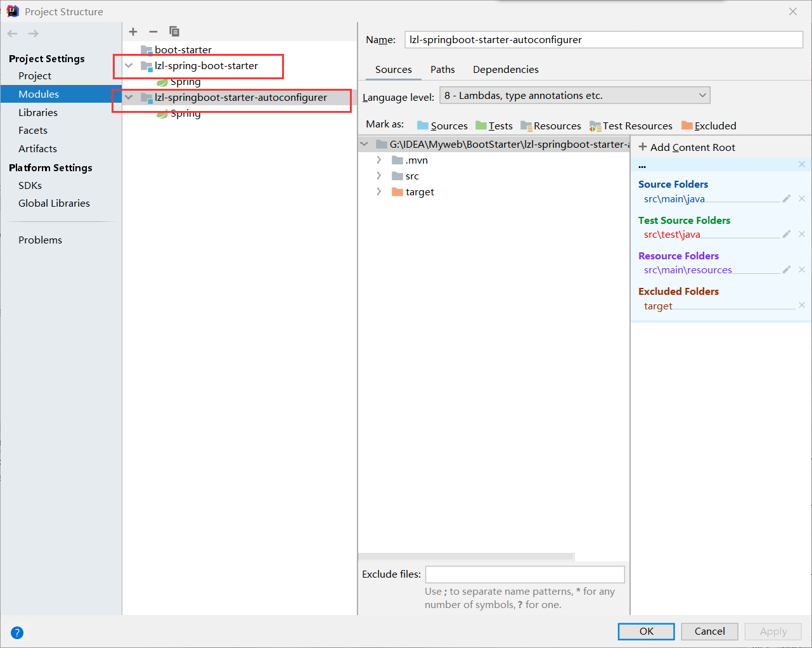The width and height of the screenshot is (812, 648).
Task: Mark folder as Tests
Action: click(494, 126)
